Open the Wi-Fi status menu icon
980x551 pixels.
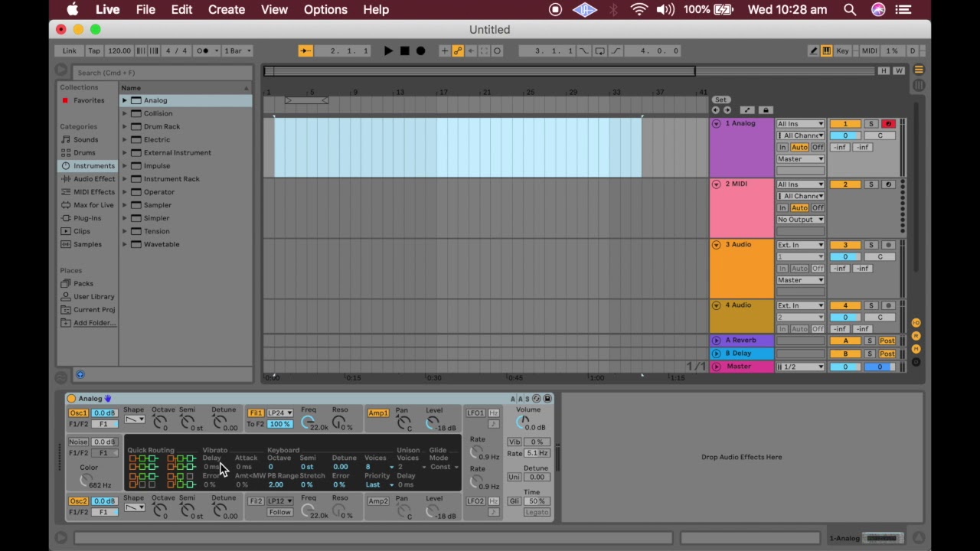[639, 10]
